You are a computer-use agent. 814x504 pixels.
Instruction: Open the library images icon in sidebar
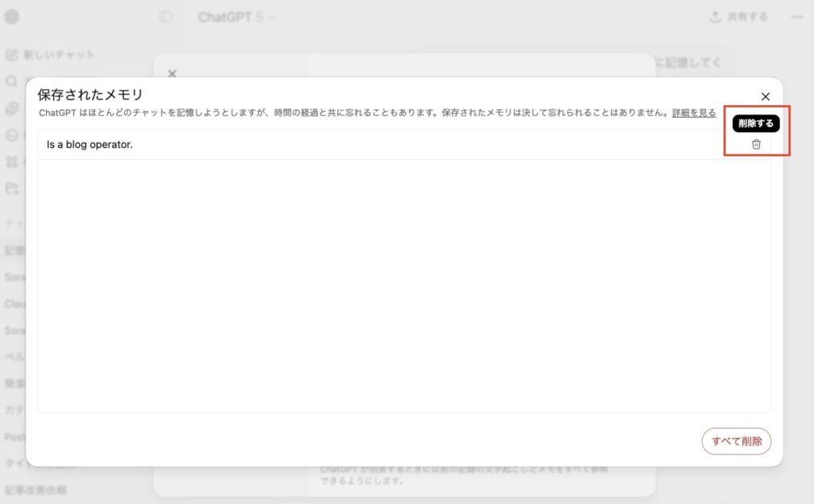pyautogui.click(x=11, y=108)
